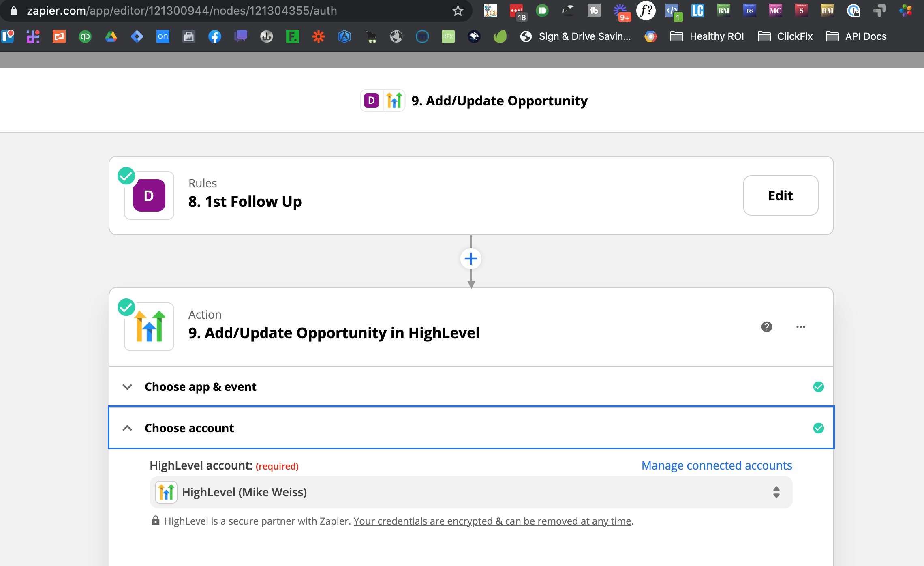View site info via the lock icon

(14, 11)
